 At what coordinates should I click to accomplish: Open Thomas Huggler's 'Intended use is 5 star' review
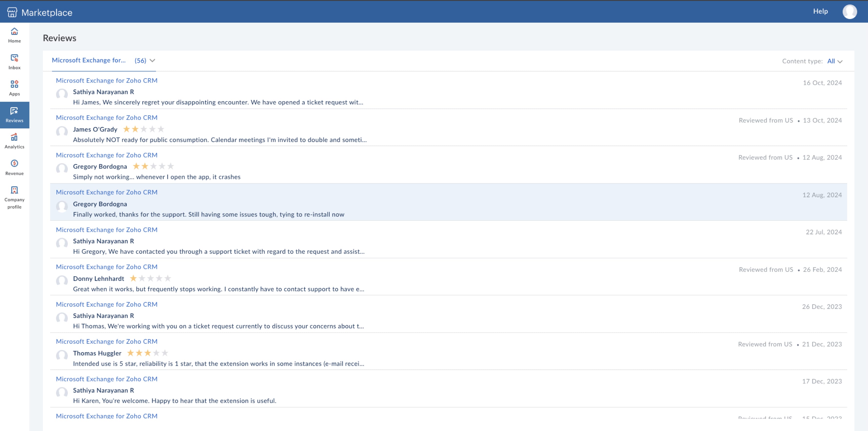pos(218,364)
